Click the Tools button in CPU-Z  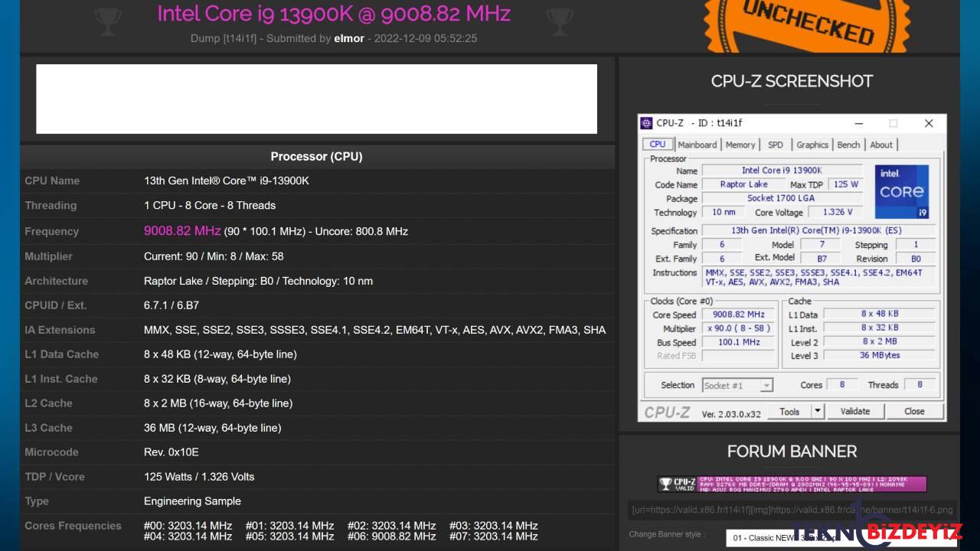[789, 411]
